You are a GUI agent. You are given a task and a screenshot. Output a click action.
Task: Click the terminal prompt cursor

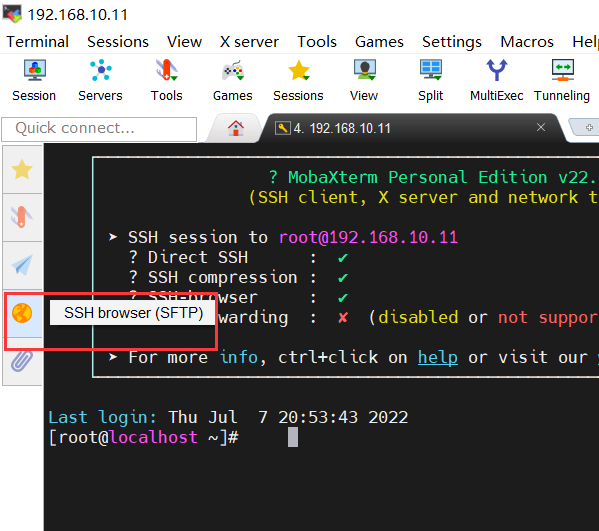[x=293, y=437]
